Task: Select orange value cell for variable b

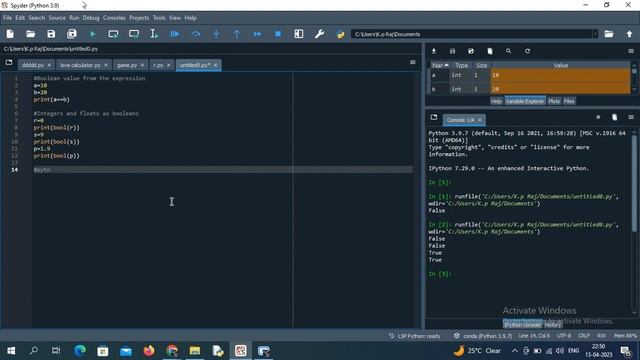Action: click(560, 88)
